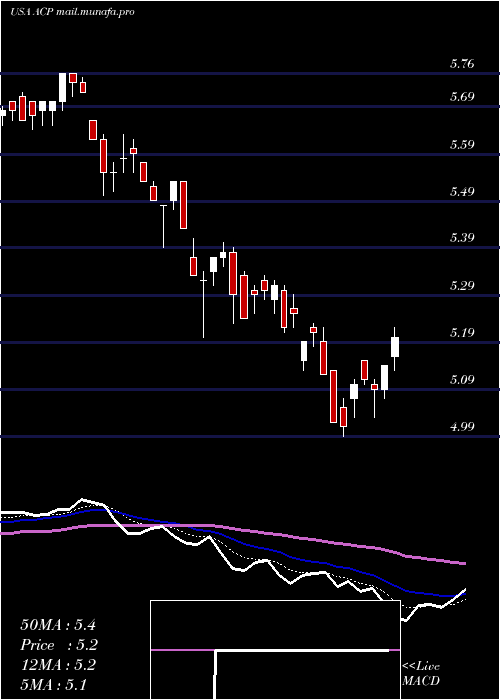Viewport: 500px width, 700px height.
Task: Click the last white candlestick near 5.19
Action: [x=395, y=347]
